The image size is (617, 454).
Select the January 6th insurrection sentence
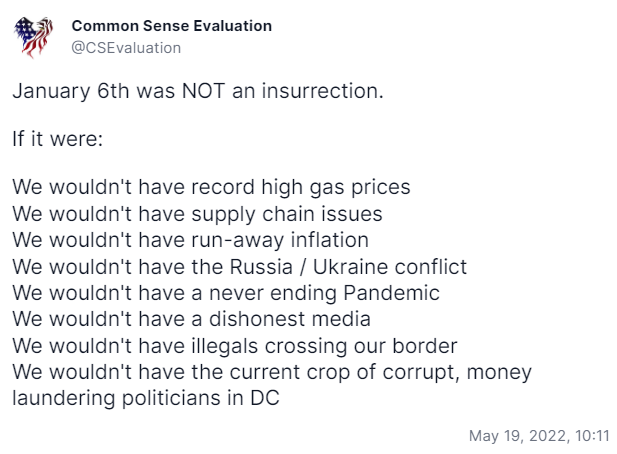coord(198,91)
